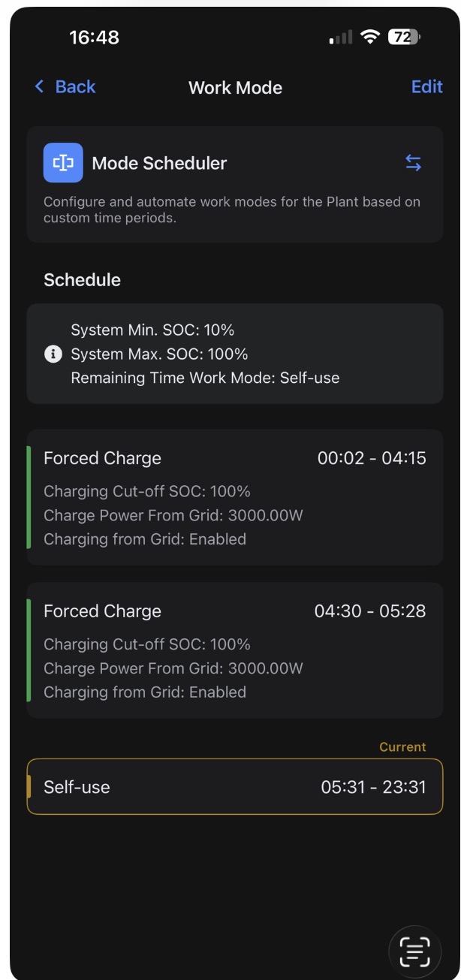461x980 pixels.
Task: Tap the battery level indicator
Action: tap(404, 38)
